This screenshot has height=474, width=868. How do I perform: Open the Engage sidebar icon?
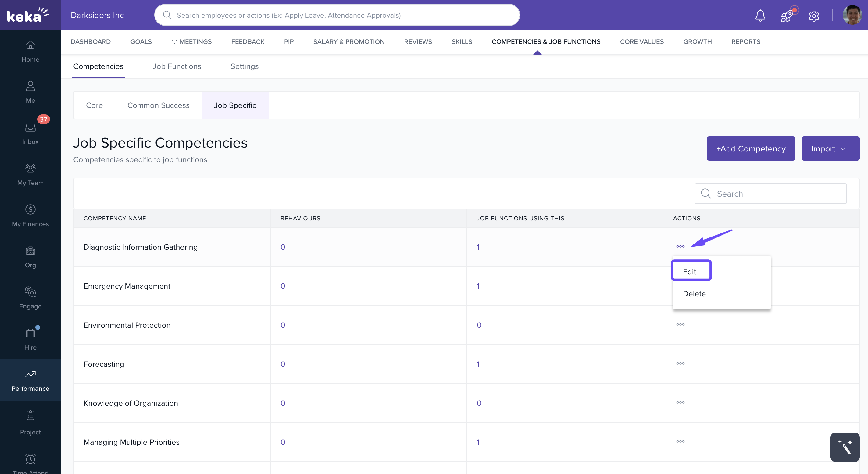pos(30,298)
